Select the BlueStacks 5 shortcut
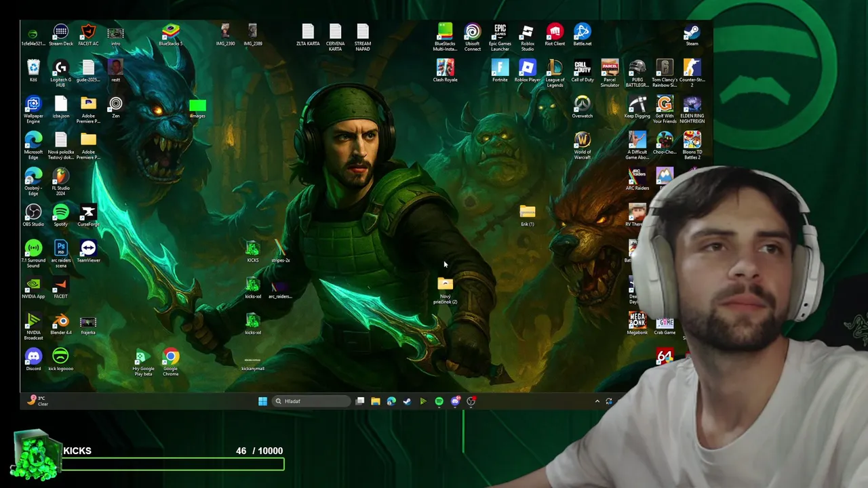This screenshot has width=868, height=488. (x=170, y=35)
